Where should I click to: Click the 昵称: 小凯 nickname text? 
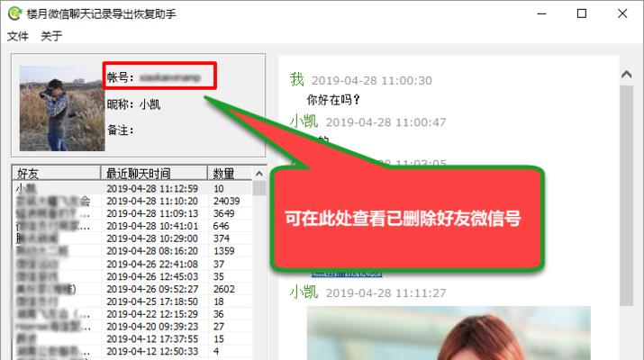134,104
